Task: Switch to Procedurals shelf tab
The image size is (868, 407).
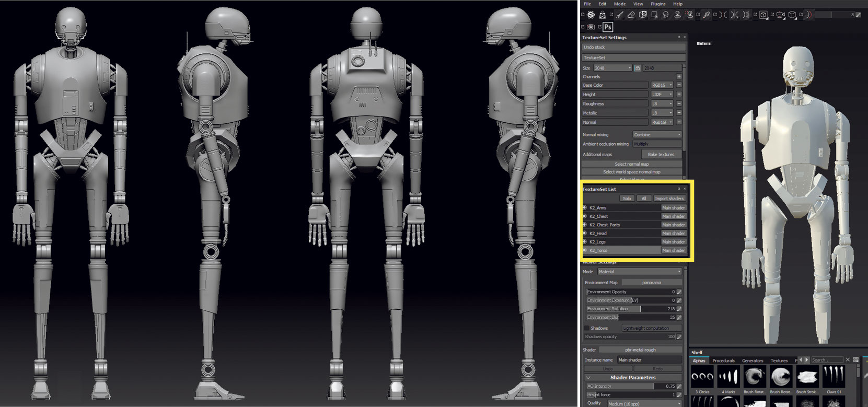Action: (x=723, y=361)
